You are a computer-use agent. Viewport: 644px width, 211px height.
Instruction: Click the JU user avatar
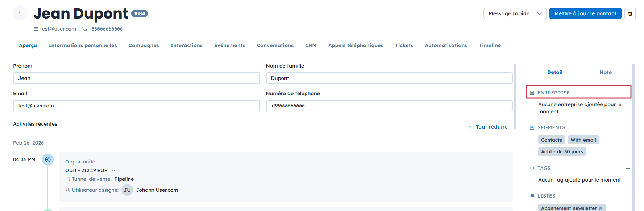[x=127, y=190]
